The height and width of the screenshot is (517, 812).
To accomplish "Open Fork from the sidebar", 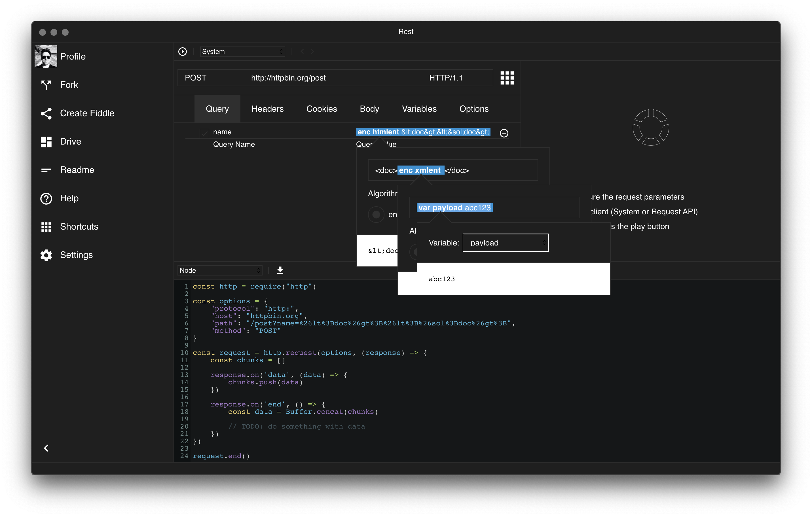I will (69, 85).
